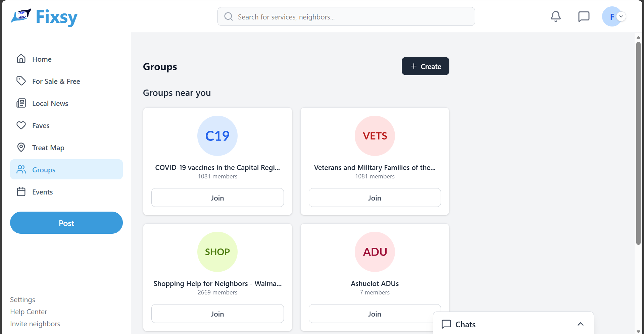Viewport: 644px width, 334px height.
Task: Open For Sale & Free section
Action: pyautogui.click(x=56, y=81)
